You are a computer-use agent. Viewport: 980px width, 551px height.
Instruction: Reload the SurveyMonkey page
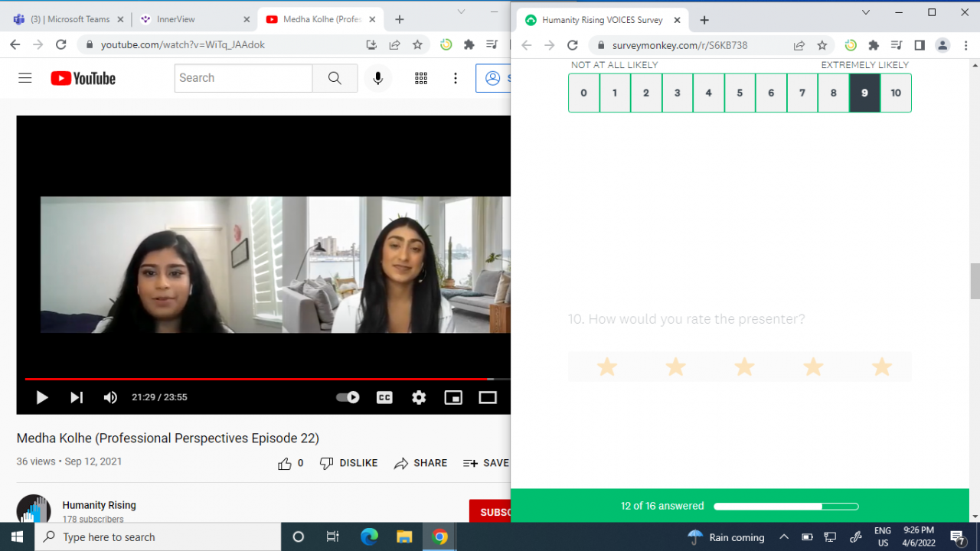point(572,45)
